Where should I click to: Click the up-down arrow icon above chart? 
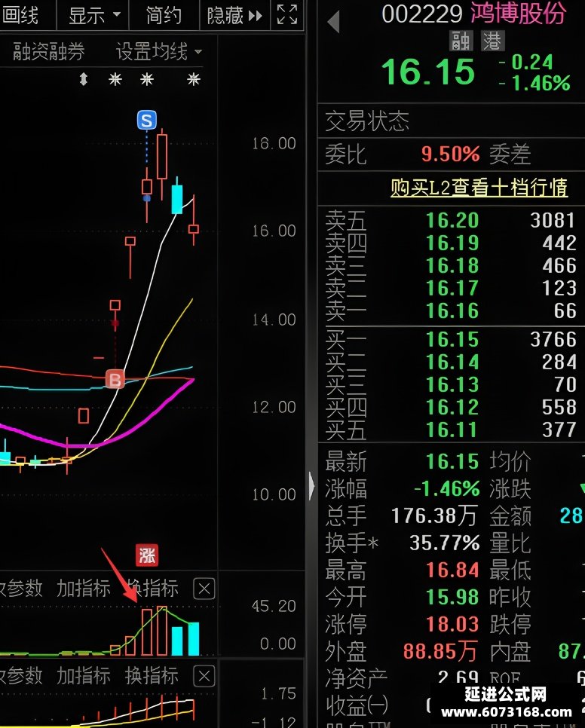click(x=84, y=79)
